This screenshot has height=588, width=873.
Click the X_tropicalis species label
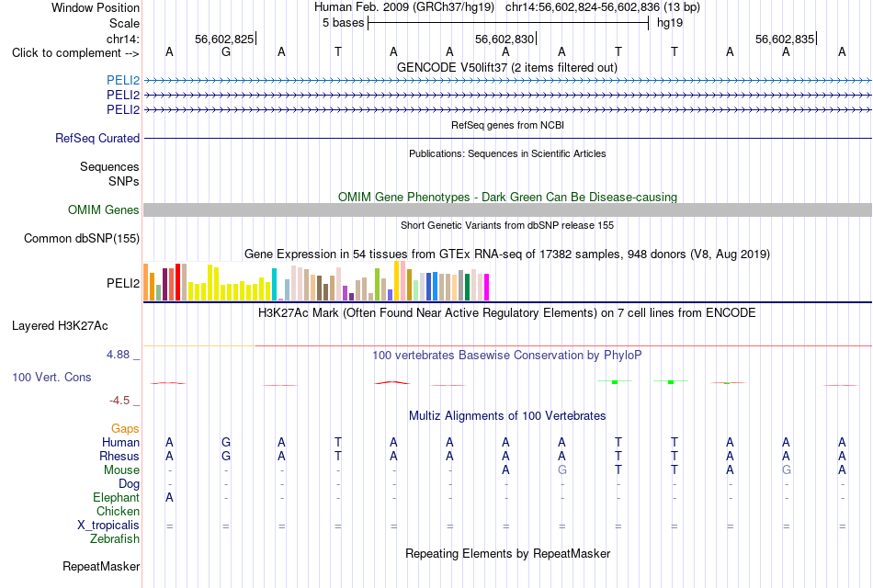[108, 526]
